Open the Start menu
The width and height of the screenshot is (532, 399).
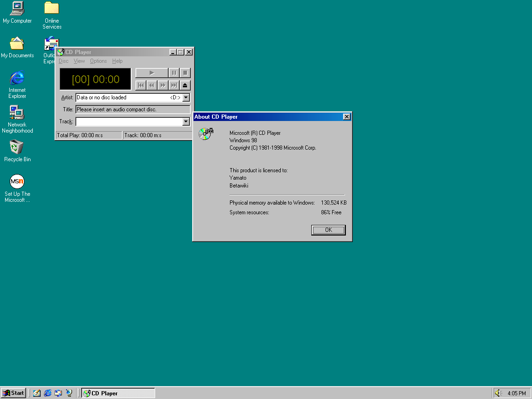coord(13,393)
